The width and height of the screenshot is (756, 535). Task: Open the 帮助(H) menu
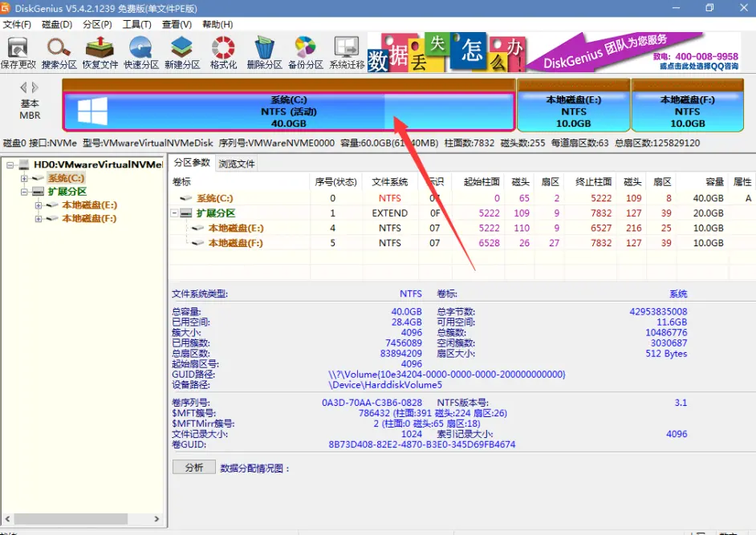click(x=217, y=25)
